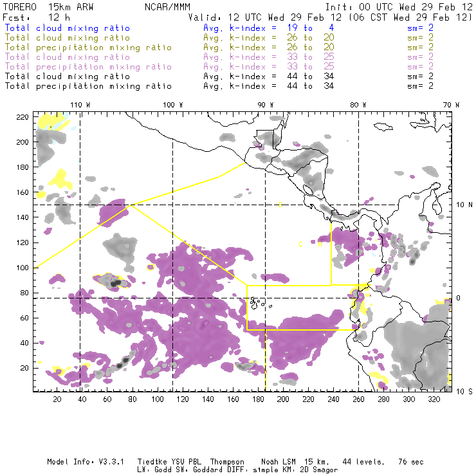Image resolution: width=476 pixels, height=476 pixels.
Task: Click the yellow 'C' marker on map
Action: (300, 244)
